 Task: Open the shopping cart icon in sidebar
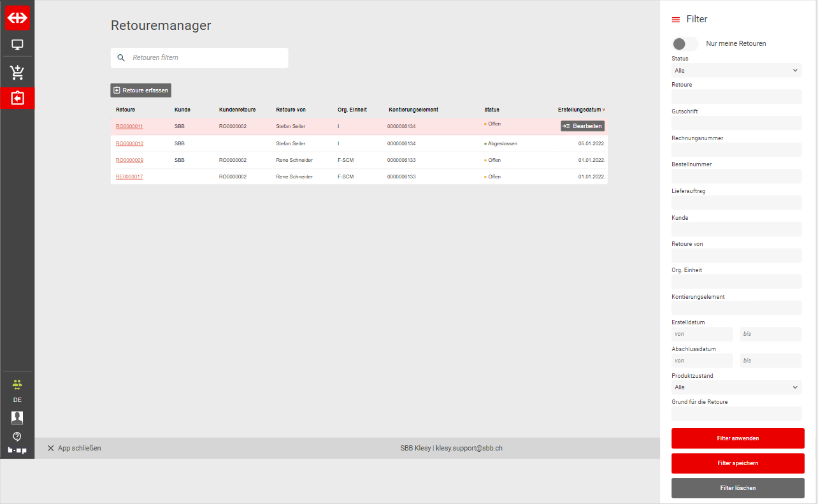(17, 72)
